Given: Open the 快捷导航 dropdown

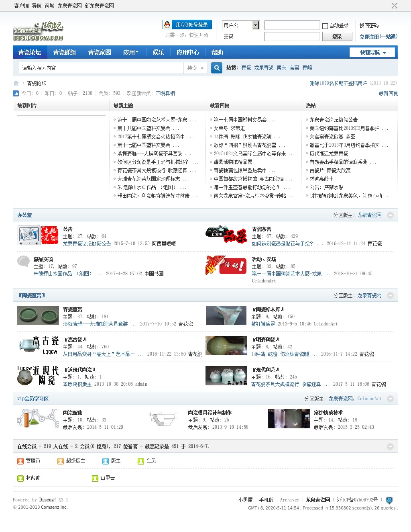Looking at the screenshot, I should click(372, 52).
